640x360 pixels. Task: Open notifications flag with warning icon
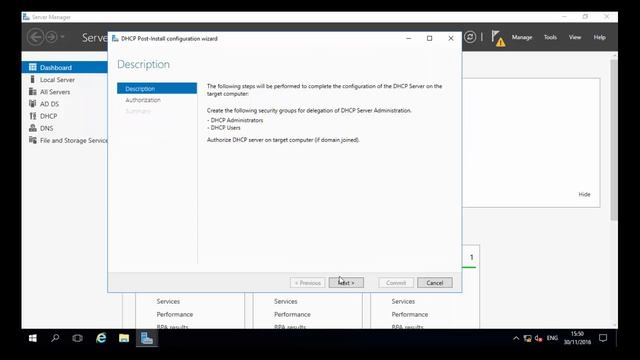coord(498,38)
